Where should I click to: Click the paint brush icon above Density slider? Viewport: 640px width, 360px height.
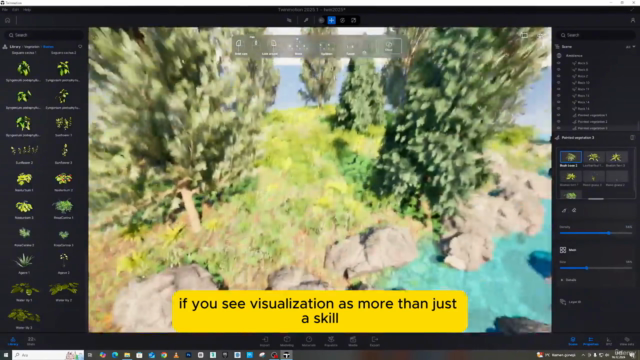pos(564,210)
